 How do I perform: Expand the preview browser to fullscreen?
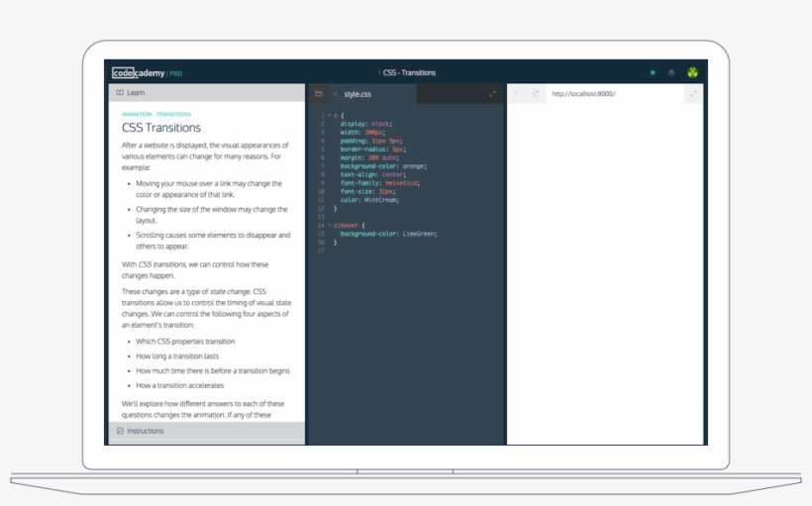693,94
